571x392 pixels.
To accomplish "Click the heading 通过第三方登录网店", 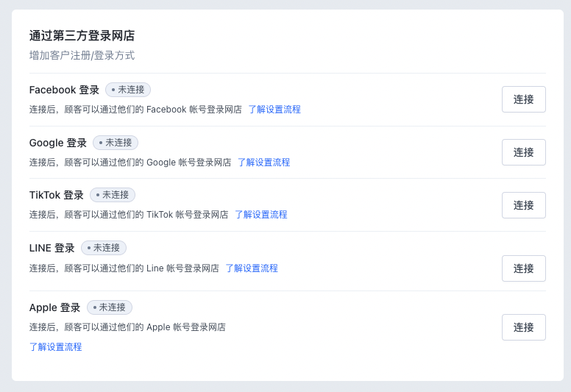I will point(82,35).
